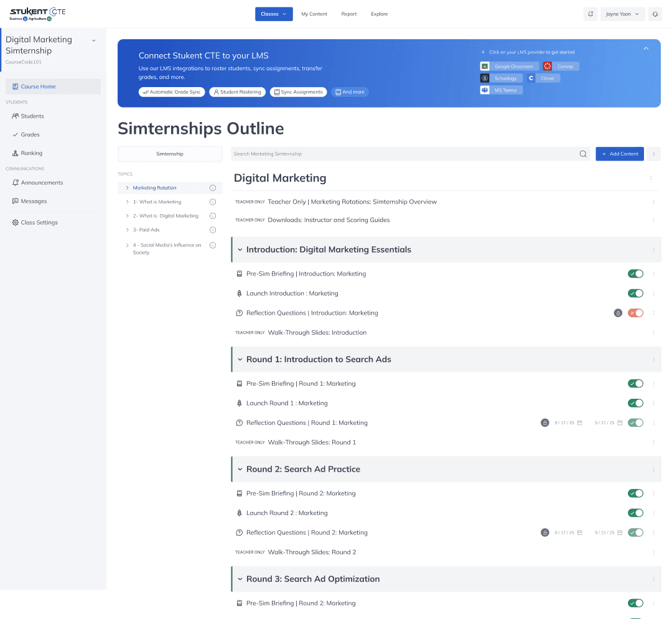672x619 pixels.
Task: Expand Digital Marketing Simternship course selector chevron
Action: pyautogui.click(x=94, y=40)
